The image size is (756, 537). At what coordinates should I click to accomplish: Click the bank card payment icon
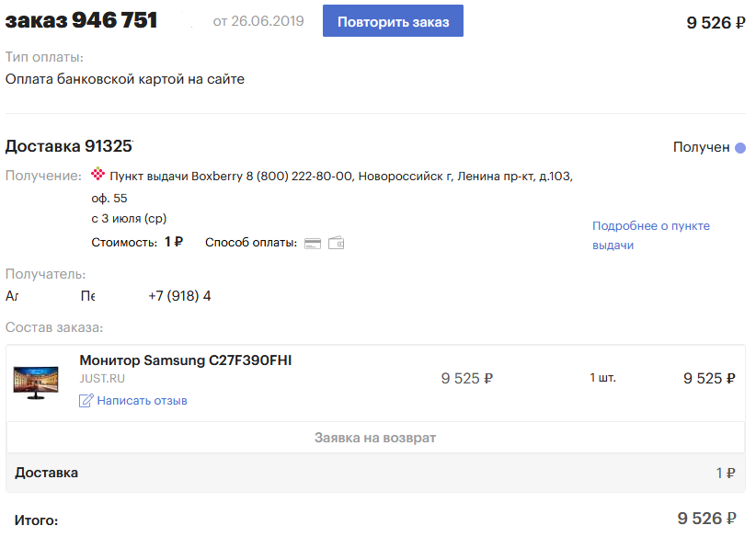313,244
